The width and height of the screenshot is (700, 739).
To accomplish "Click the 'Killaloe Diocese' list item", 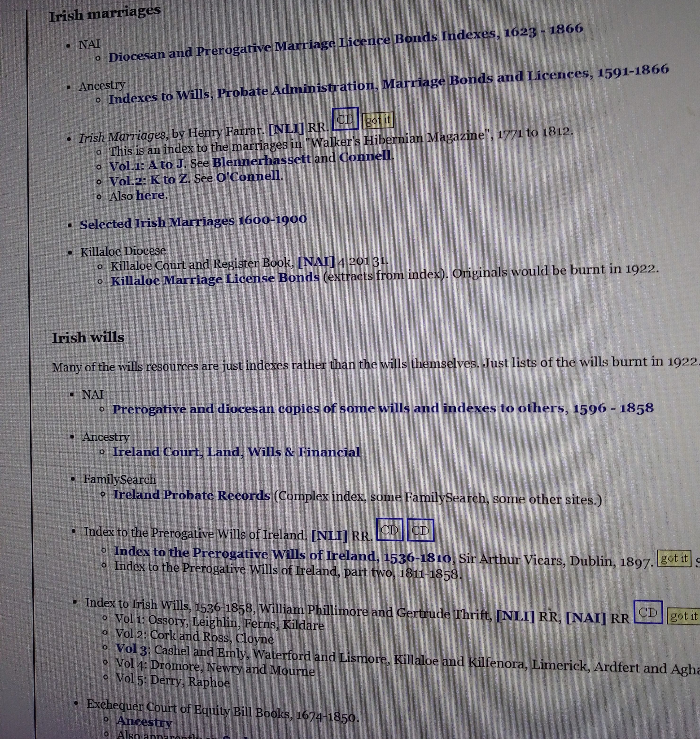I will coord(123,251).
